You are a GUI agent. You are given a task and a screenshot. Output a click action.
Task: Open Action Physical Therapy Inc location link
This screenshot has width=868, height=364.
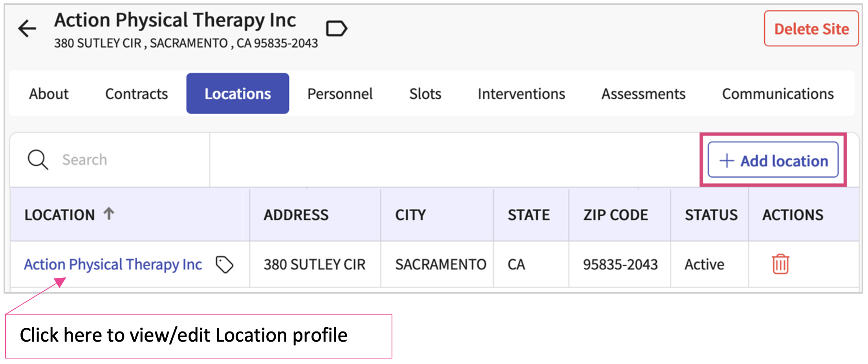pyautogui.click(x=113, y=264)
